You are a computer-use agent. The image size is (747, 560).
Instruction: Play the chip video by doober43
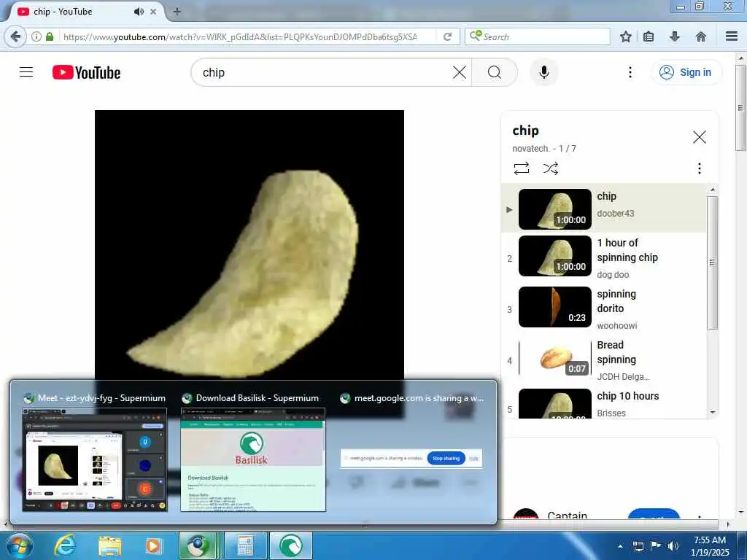pos(604,209)
